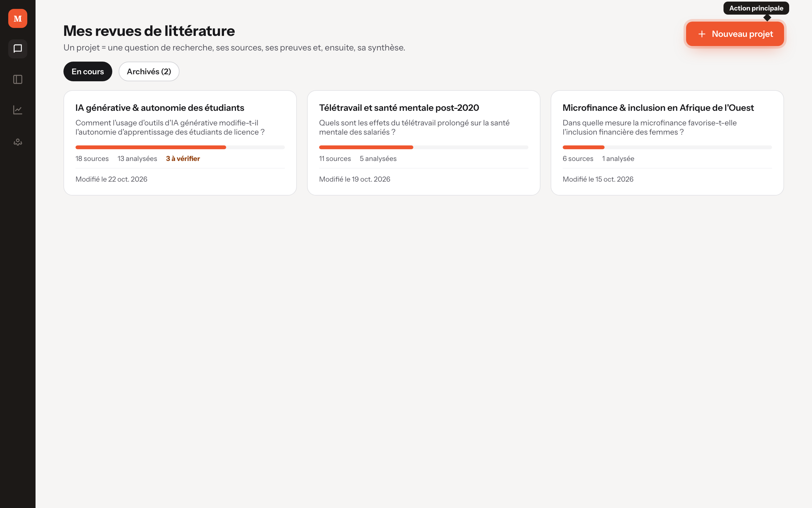Click the progress bar of Microfinance card
Viewport: 812px width, 508px height.
point(667,147)
